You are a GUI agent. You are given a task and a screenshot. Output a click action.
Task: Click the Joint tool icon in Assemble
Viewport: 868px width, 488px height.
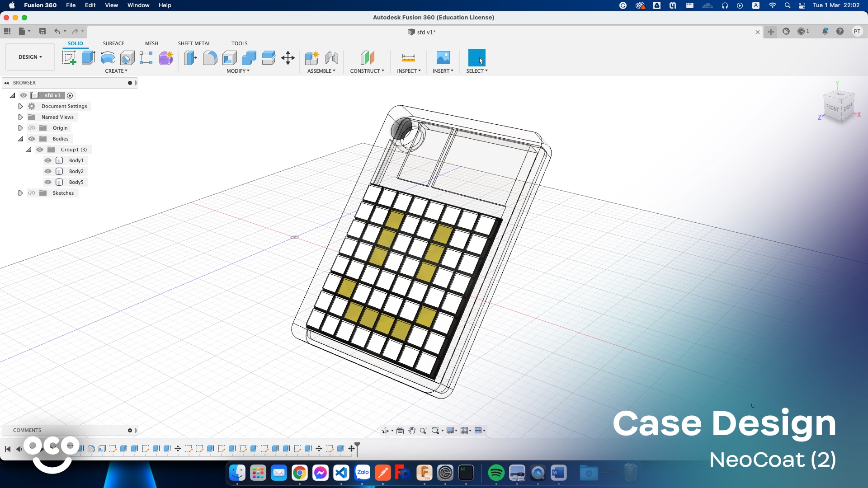[331, 58]
